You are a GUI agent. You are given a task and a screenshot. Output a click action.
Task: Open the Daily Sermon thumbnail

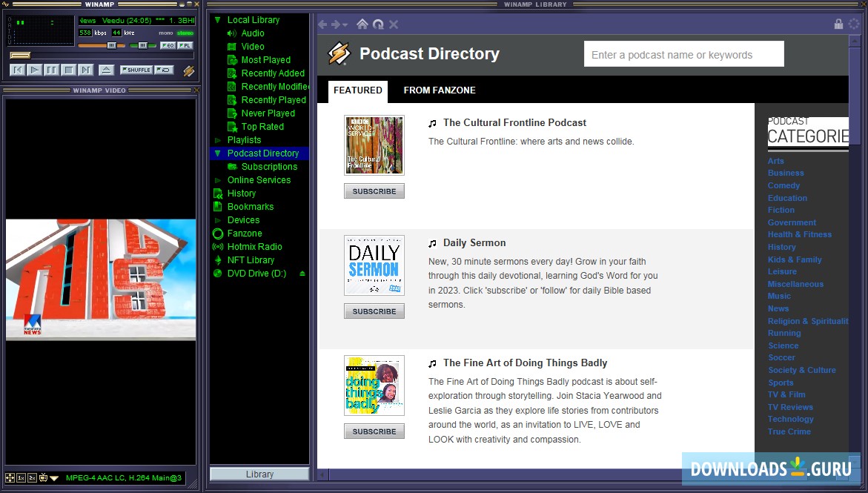tap(374, 265)
